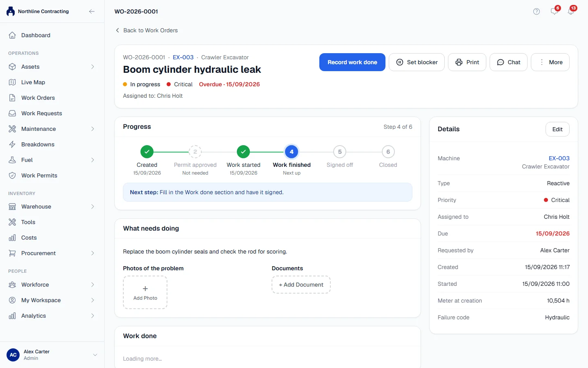588x368 pixels.
Task: Expand the Assets submenu chevron
Action: click(x=93, y=67)
